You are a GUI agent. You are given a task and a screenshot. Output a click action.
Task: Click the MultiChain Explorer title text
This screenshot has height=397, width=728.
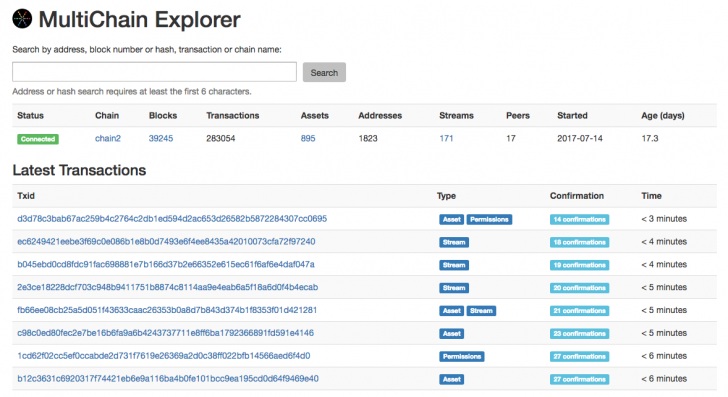(x=139, y=20)
